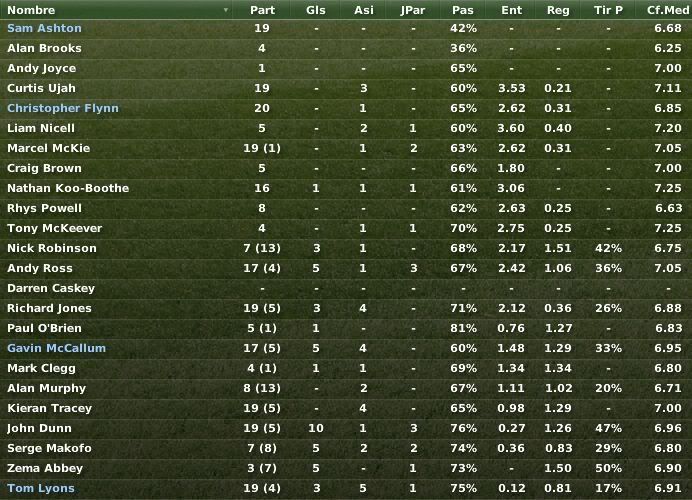Sort by Tir P column header

pos(608,10)
